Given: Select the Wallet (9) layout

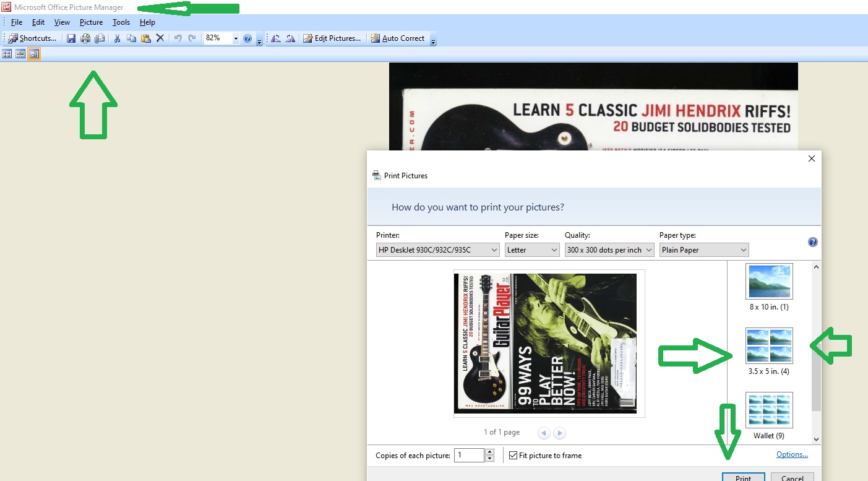Looking at the screenshot, I should (769, 416).
